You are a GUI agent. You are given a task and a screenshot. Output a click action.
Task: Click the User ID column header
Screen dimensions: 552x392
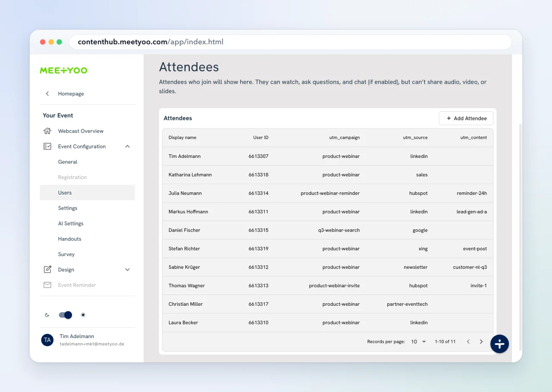click(260, 138)
